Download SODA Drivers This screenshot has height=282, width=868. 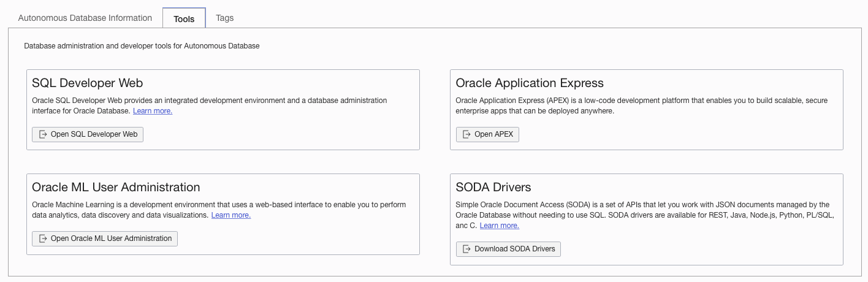click(x=508, y=249)
